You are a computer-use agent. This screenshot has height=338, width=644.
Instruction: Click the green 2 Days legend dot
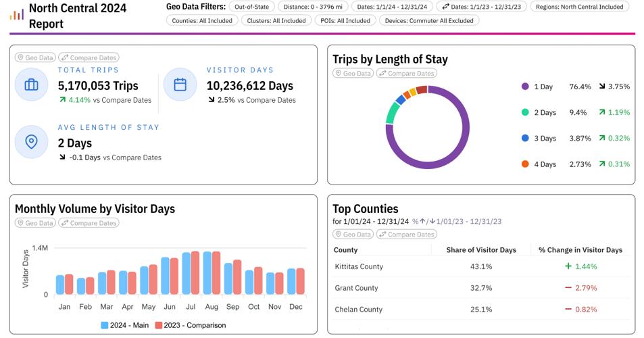pyautogui.click(x=525, y=112)
